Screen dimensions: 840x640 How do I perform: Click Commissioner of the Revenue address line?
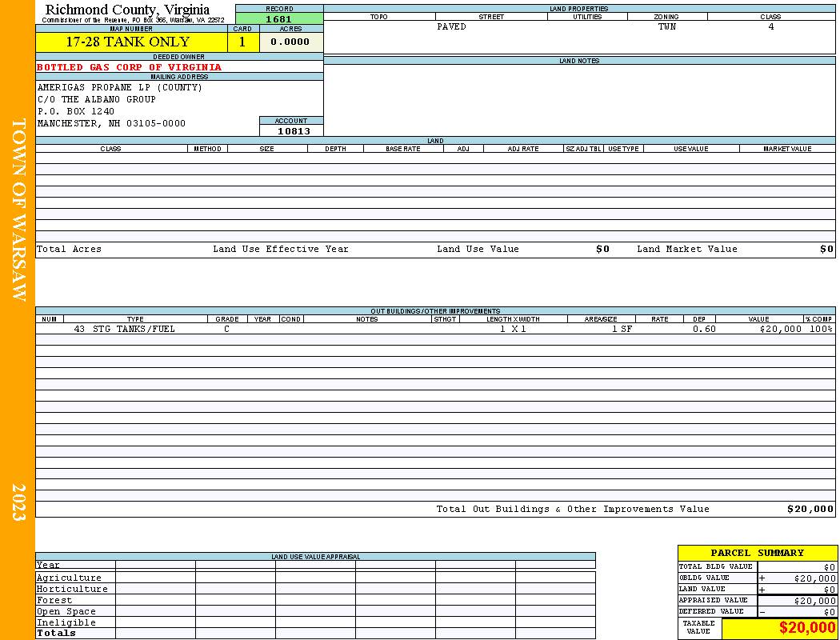click(x=133, y=20)
